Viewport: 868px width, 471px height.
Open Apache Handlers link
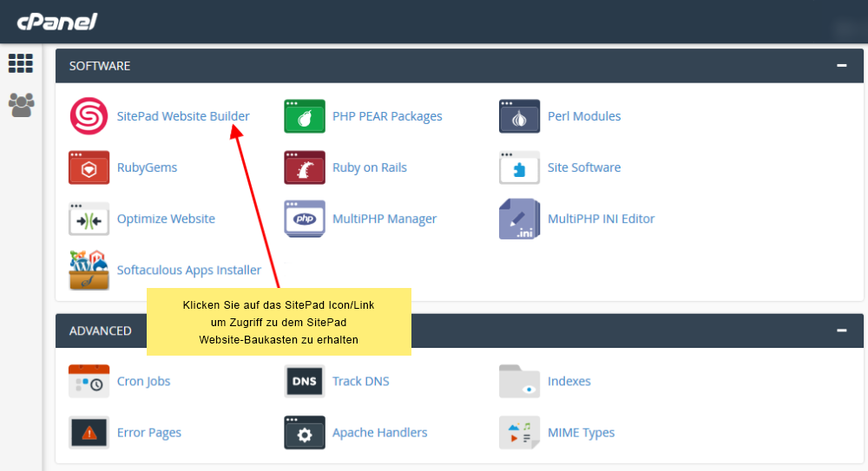(380, 432)
